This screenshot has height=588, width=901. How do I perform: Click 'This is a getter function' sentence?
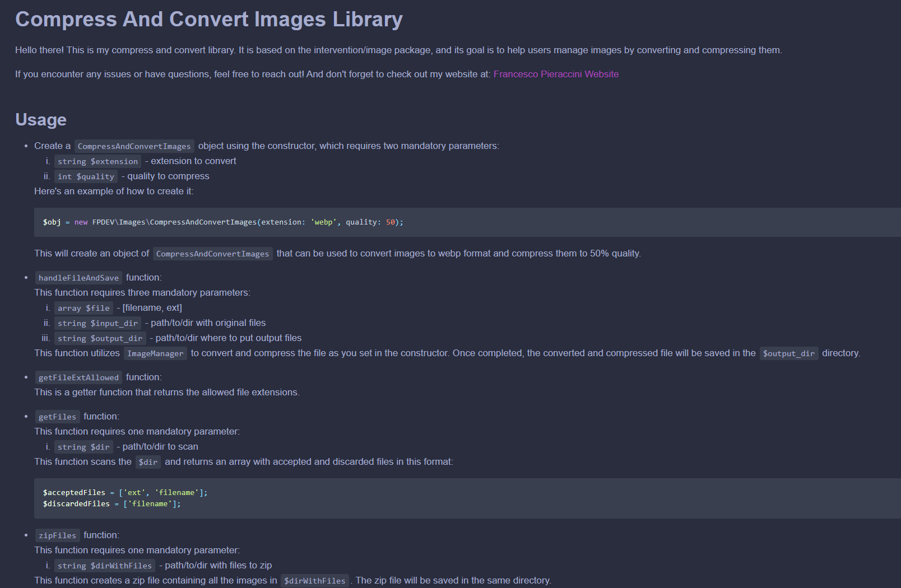167,393
